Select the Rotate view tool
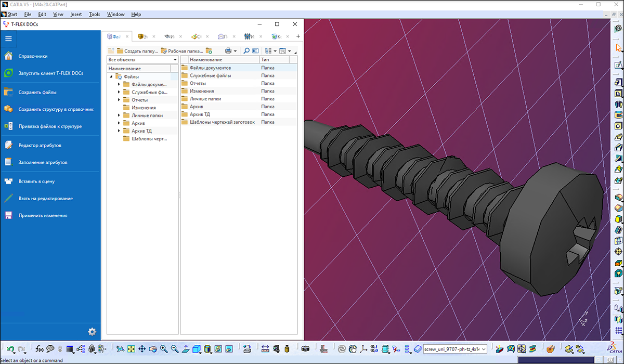 (x=153, y=349)
